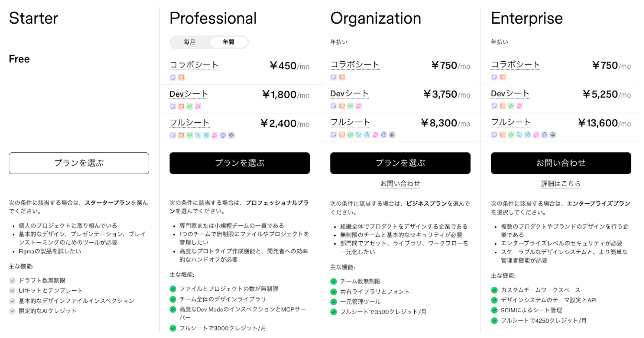Click the Dev Mode icon under Enterprise Devシート
Image resolution: width=644 pixels, height=338 pixels.
[511, 106]
